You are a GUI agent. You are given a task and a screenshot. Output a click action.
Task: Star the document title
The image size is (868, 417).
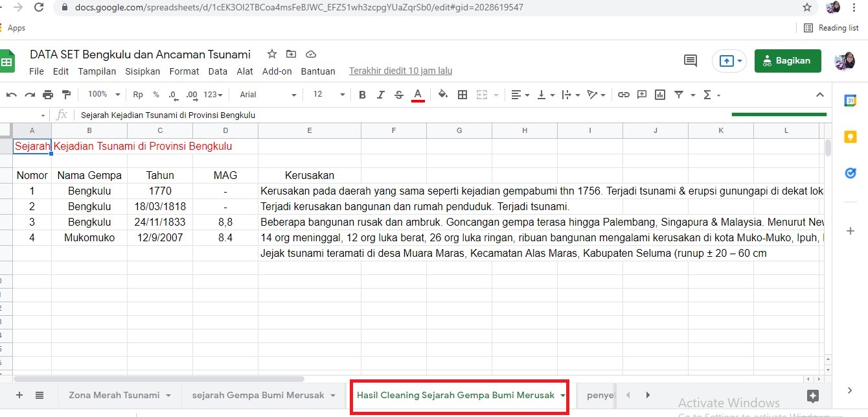coord(272,54)
